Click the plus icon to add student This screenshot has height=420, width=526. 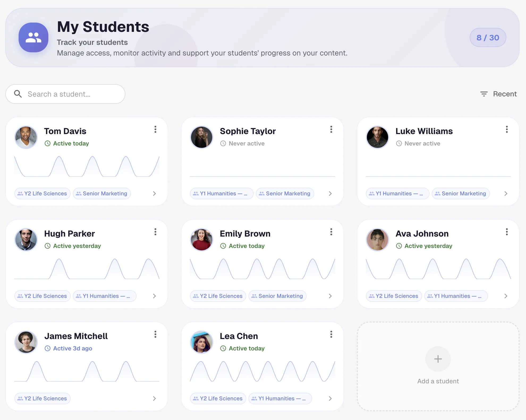pos(438,359)
